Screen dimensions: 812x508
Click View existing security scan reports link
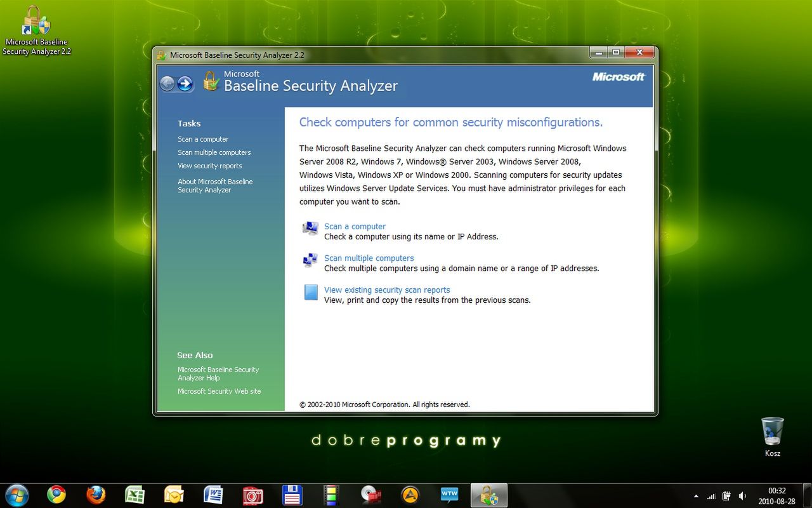coord(387,290)
